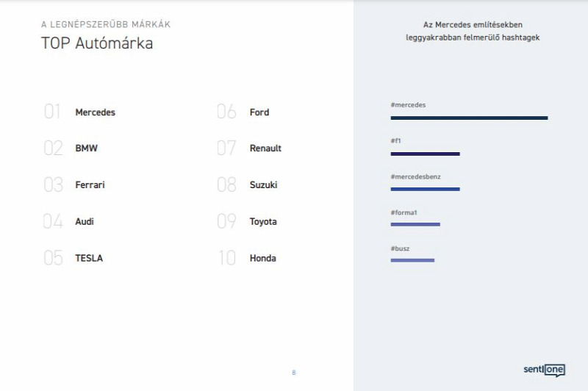The image size is (588, 391).
Task: Click the bar under #busz
Action: point(412,260)
